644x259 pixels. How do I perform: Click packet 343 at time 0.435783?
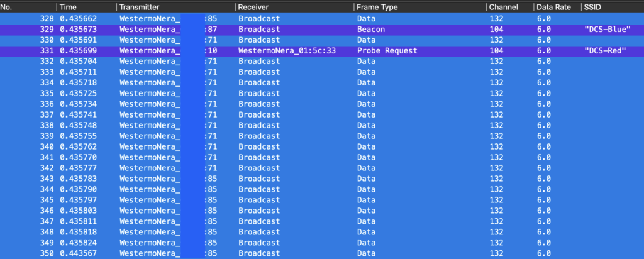(x=79, y=179)
